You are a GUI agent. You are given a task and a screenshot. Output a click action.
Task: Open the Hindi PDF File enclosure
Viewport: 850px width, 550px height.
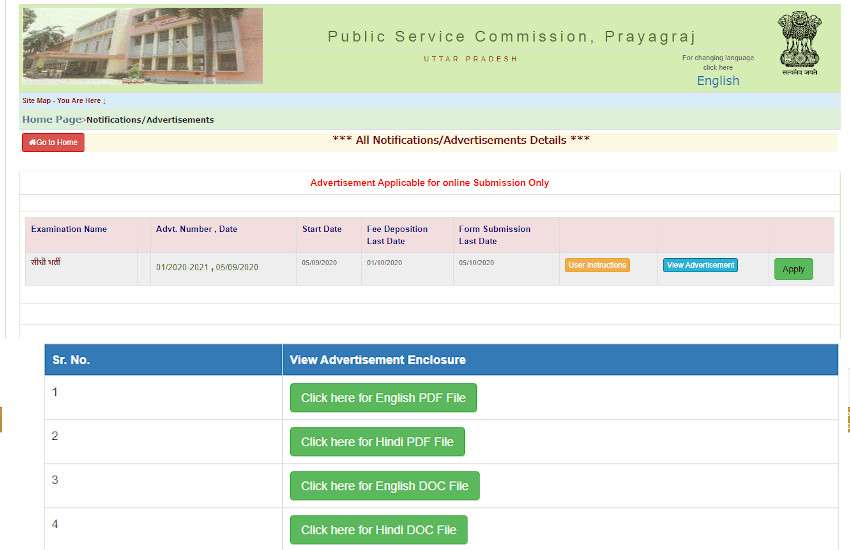[377, 442]
